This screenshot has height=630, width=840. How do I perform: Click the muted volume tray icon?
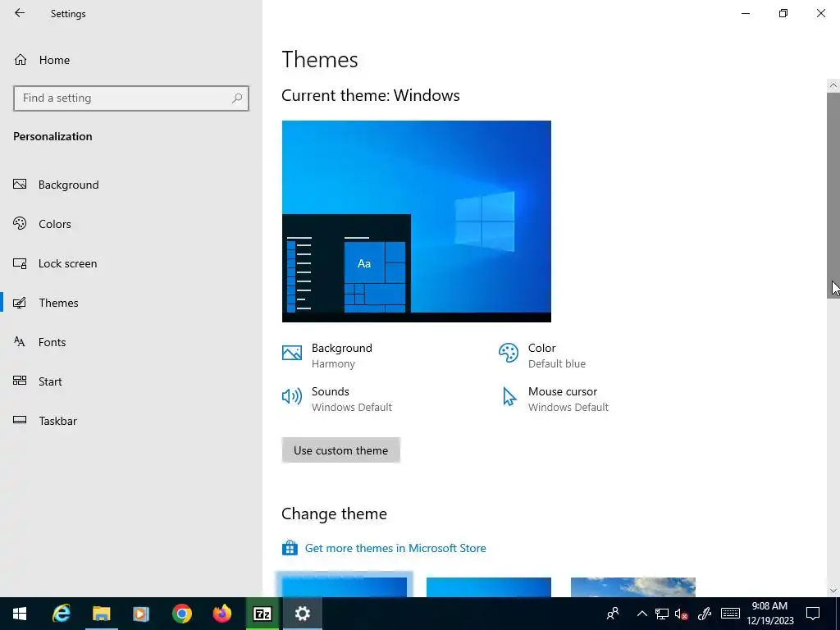682,614
